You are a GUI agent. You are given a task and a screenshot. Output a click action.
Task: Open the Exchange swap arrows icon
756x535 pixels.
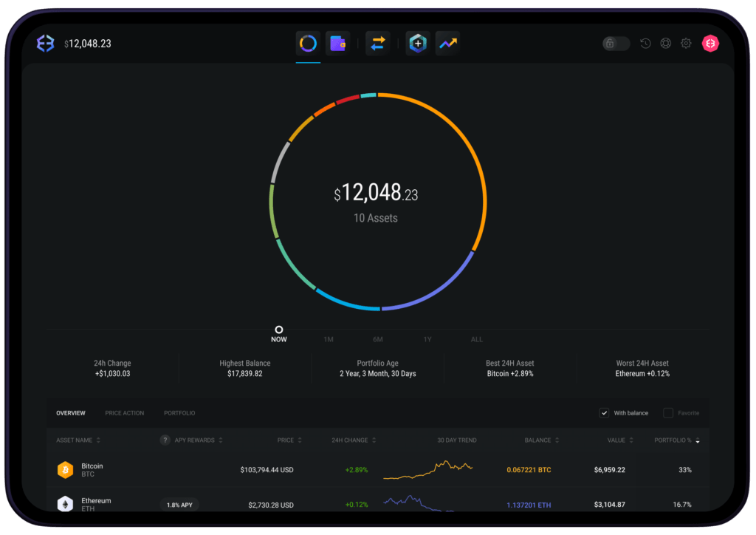377,44
